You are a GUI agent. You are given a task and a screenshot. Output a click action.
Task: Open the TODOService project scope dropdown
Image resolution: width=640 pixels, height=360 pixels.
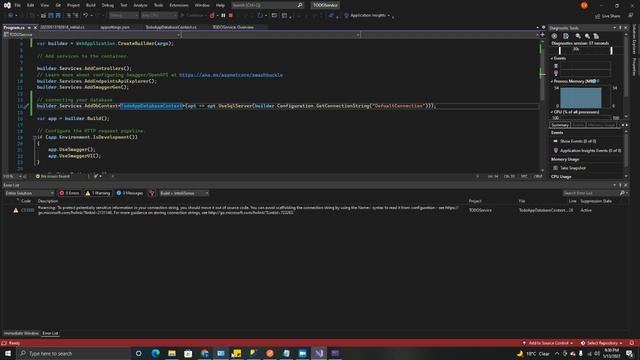click(x=92, y=35)
